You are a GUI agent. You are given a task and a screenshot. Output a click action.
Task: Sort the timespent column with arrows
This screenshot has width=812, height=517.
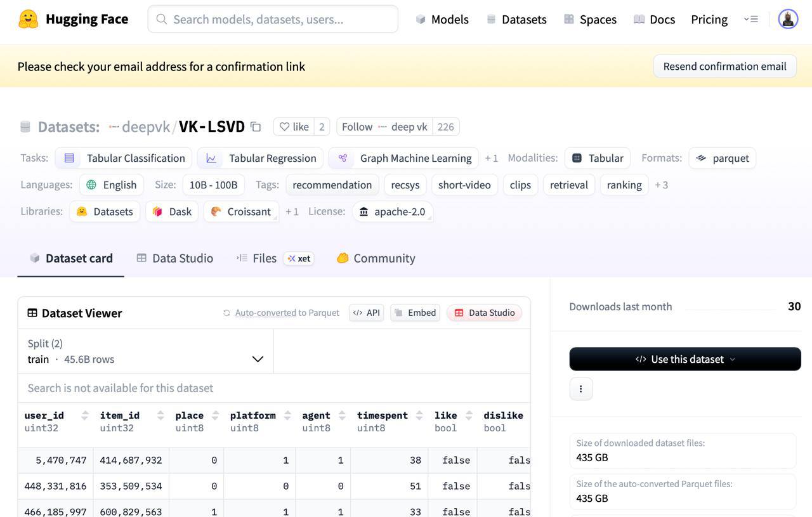coord(419,416)
